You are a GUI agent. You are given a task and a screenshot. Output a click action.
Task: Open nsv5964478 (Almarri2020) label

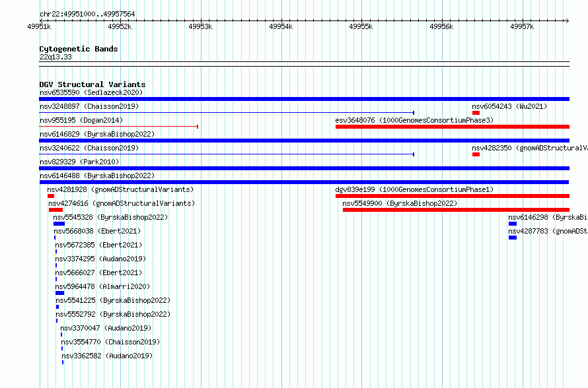click(103, 286)
